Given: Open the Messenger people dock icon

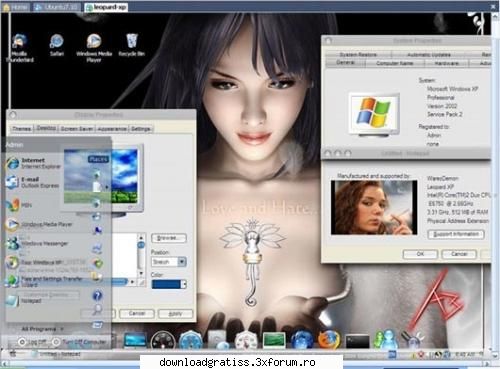Looking at the screenshot, I should pos(385,340).
